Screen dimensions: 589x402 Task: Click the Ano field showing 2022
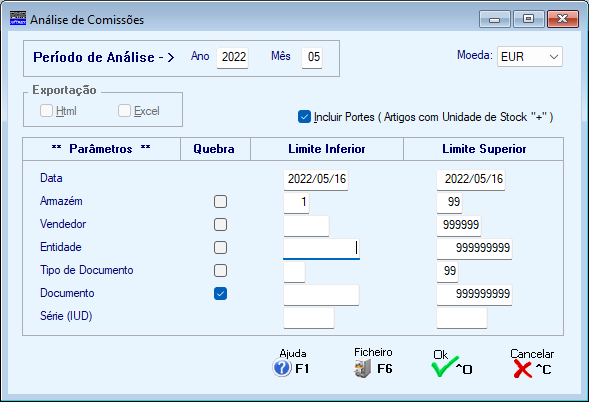233,57
